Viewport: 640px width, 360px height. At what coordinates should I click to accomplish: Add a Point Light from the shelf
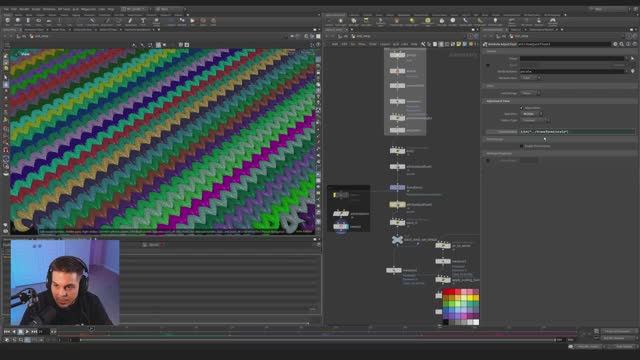coord(340,21)
